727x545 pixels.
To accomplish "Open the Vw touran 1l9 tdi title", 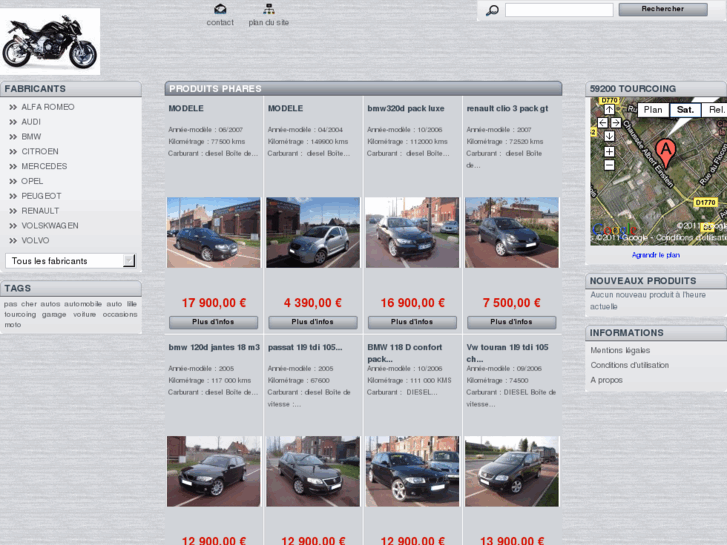I will [507, 353].
